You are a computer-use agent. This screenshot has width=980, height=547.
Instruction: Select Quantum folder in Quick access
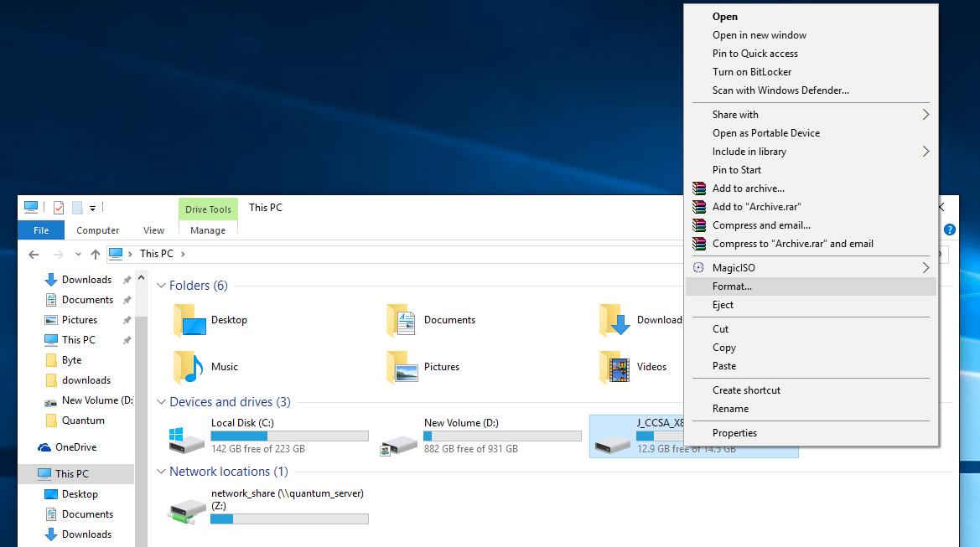point(83,421)
